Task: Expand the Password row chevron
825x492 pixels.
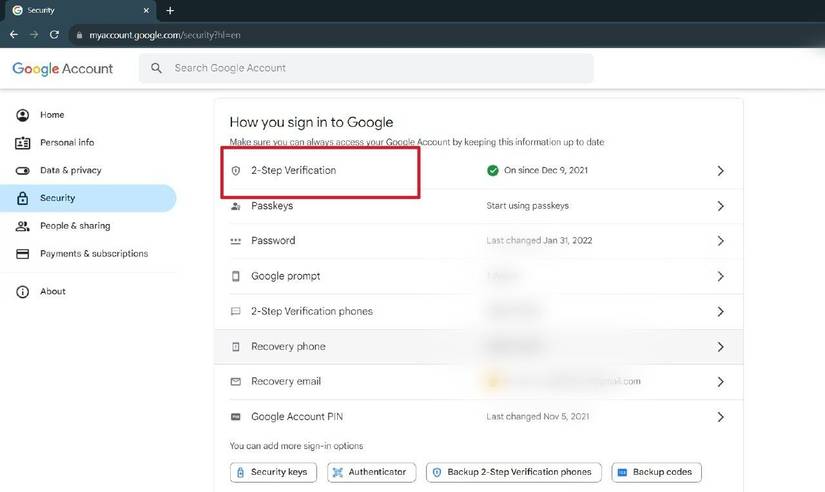Action: click(x=720, y=241)
